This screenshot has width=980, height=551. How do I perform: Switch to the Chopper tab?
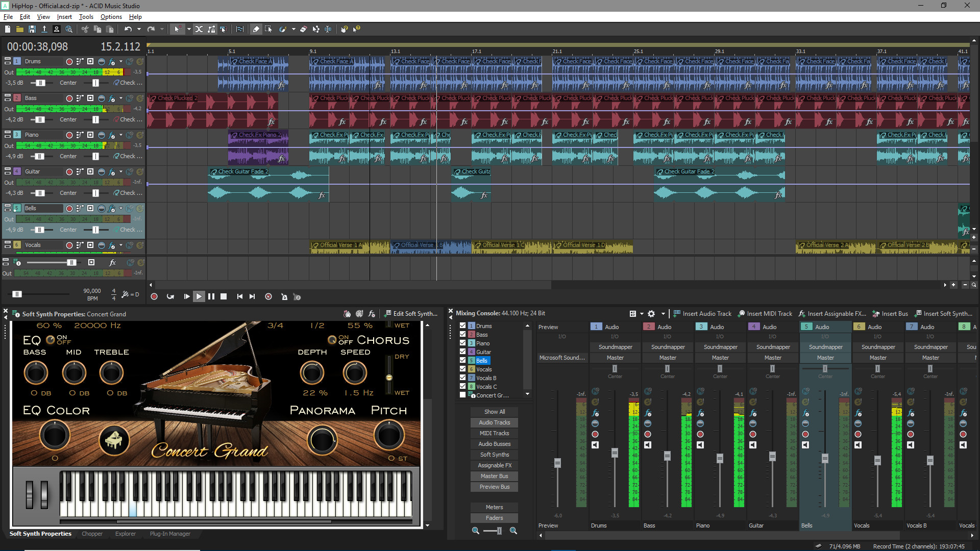point(92,534)
